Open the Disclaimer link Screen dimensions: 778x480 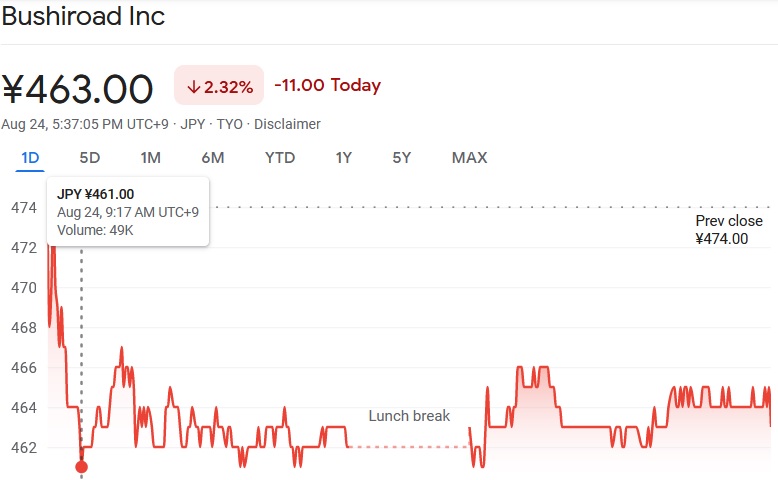(x=287, y=124)
